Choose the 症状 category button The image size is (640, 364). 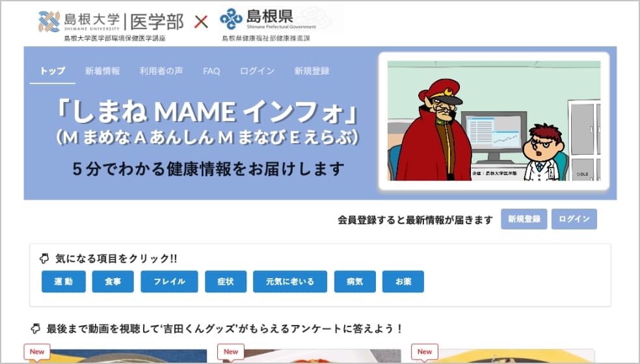pos(224,281)
